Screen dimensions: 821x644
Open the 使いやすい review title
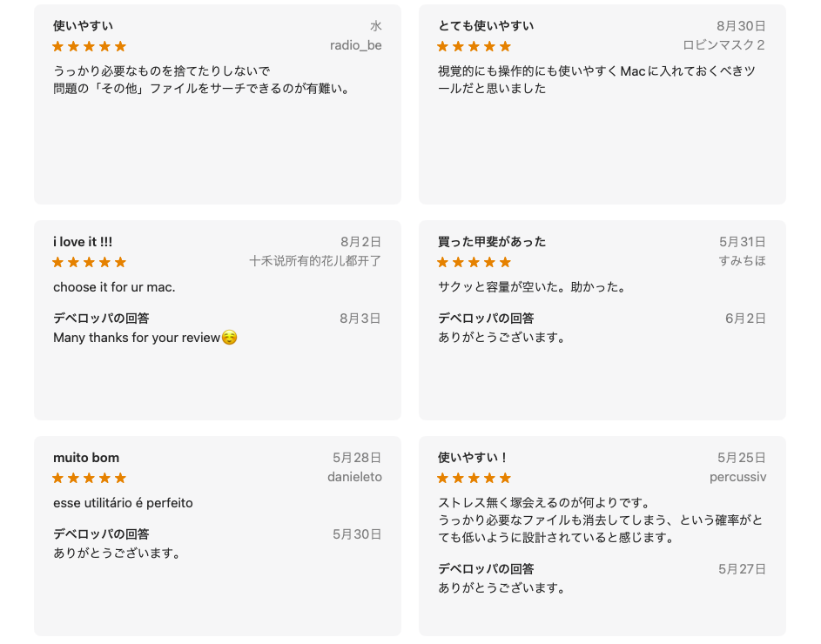coord(83,25)
